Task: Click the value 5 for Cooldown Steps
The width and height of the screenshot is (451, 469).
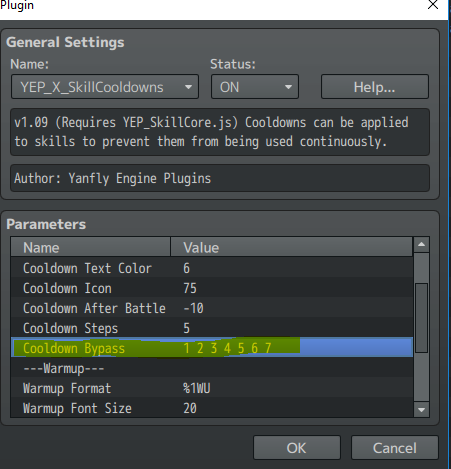Action: [x=186, y=328]
